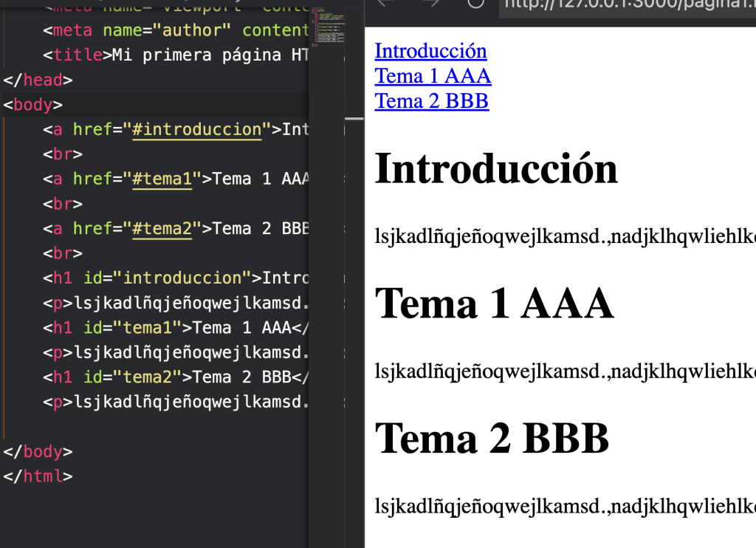
Task: Click the #introduccion href in the editor
Action: click(x=196, y=130)
